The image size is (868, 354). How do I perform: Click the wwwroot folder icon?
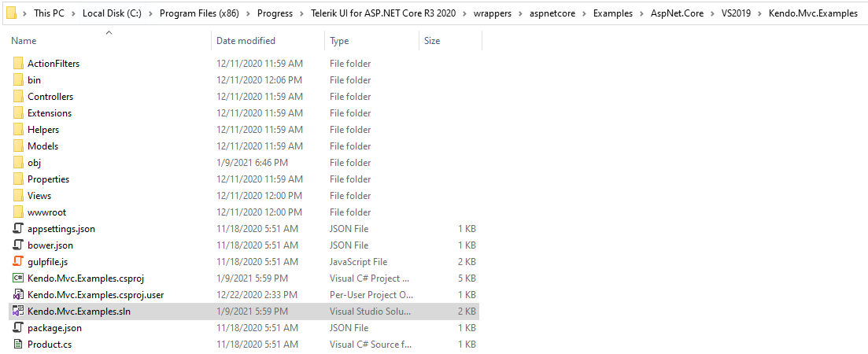18,212
